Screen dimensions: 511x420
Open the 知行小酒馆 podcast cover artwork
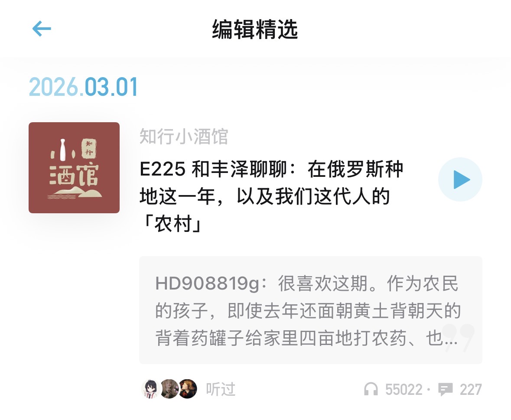point(74,168)
